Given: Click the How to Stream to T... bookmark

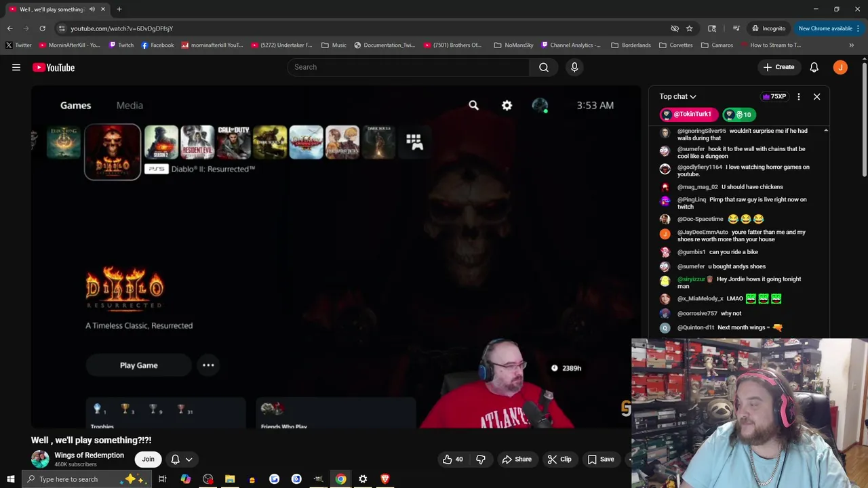Looking at the screenshot, I should click(x=770, y=45).
